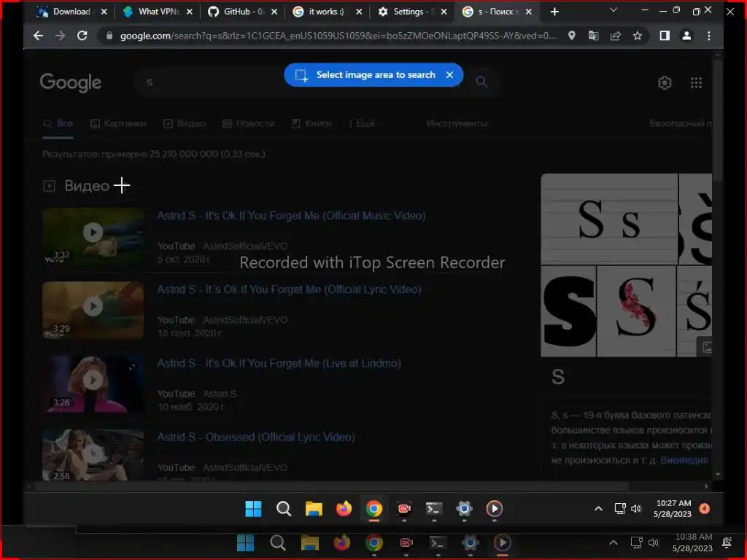Viewport: 747px width, 560px height.
Task: Close the GitHub tab
Action: (x=274, y=12)
